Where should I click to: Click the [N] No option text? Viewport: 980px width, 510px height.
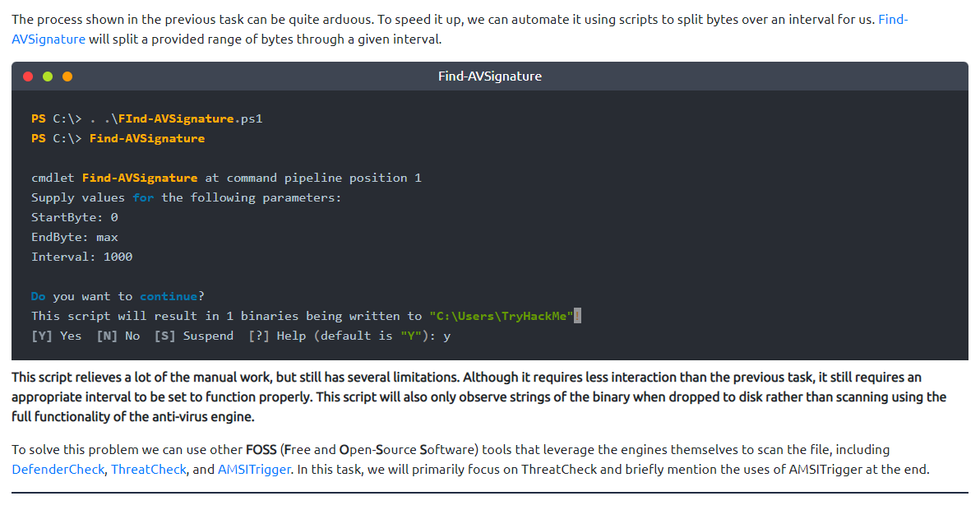point(118,336)
